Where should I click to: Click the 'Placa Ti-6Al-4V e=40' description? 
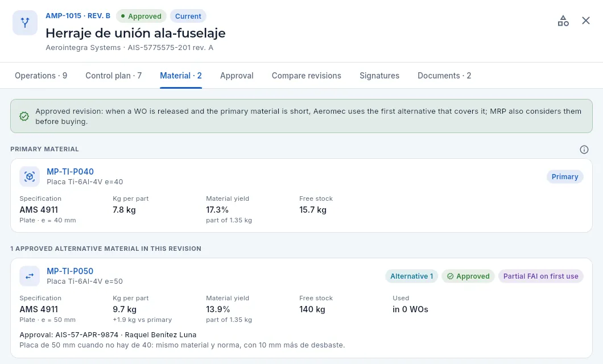(x=85, y=182)
